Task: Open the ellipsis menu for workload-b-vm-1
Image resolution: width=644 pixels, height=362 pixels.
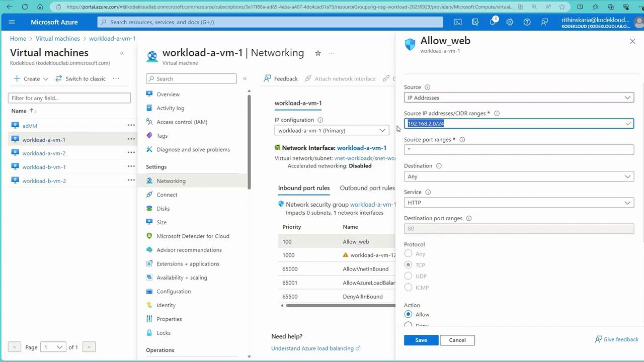Action: coord(131,166)
